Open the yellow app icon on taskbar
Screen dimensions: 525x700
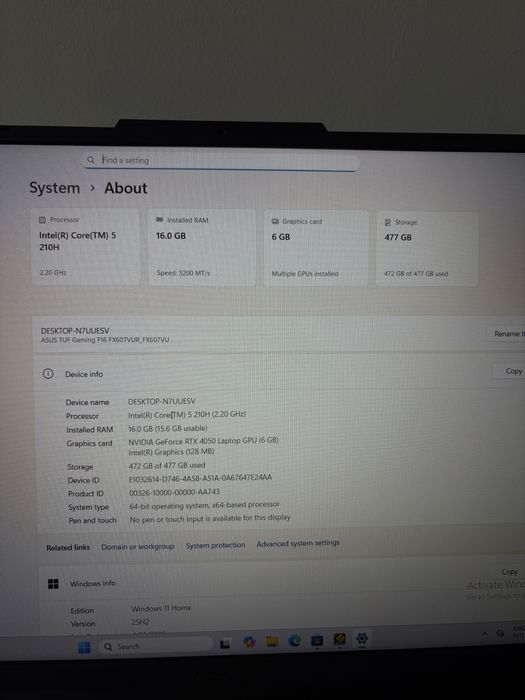click(x=340, y=640)
